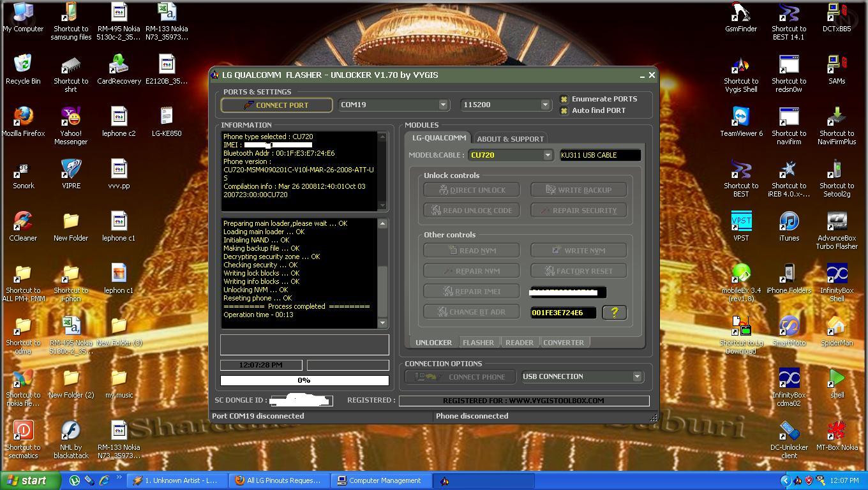Switch to ABOUT & SUPPORT tab
This screenshot has height=490, width=868.
[x=510, y=138]
